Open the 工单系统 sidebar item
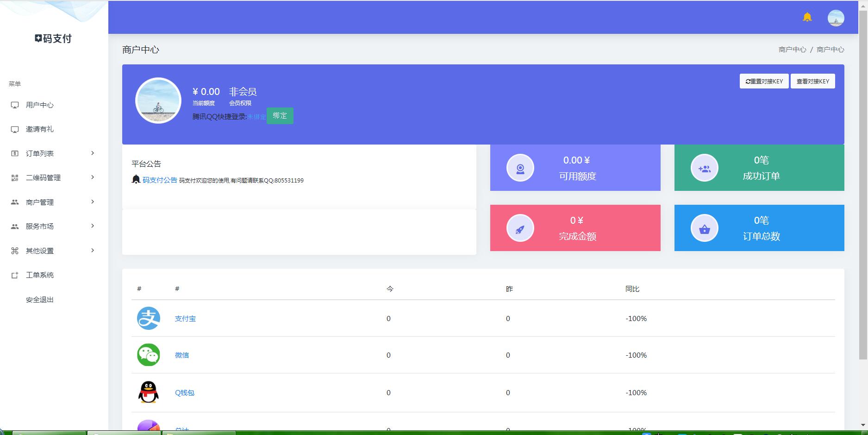Viewport: 868px width, 435px height. 40,275
